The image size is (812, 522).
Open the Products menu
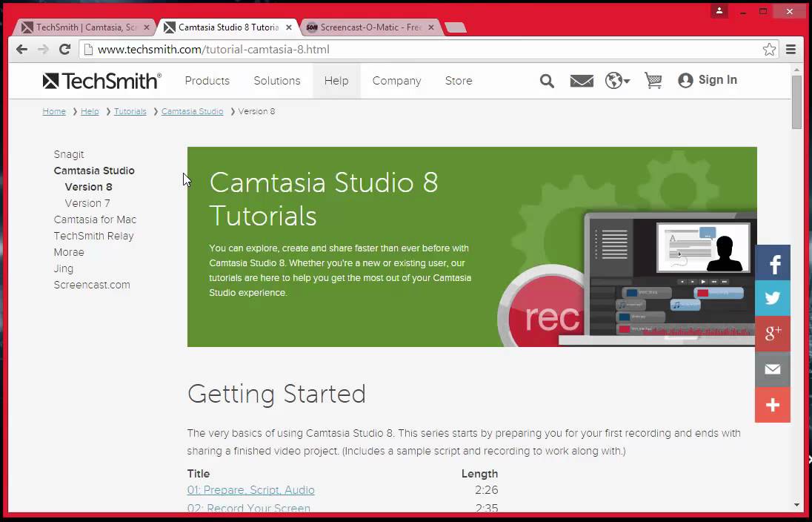pyautogui.click(x=207, y=81)
